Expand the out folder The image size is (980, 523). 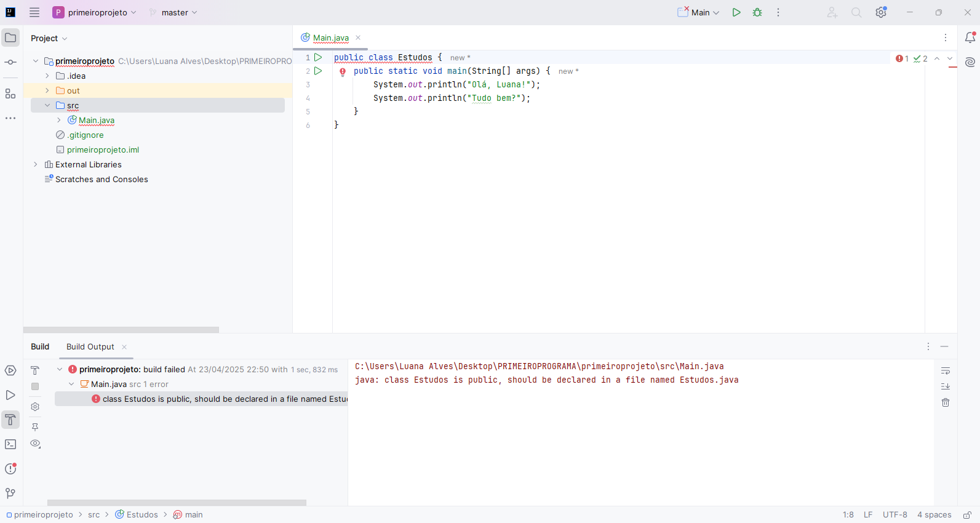pyautogui.click(x=47, y=90)
